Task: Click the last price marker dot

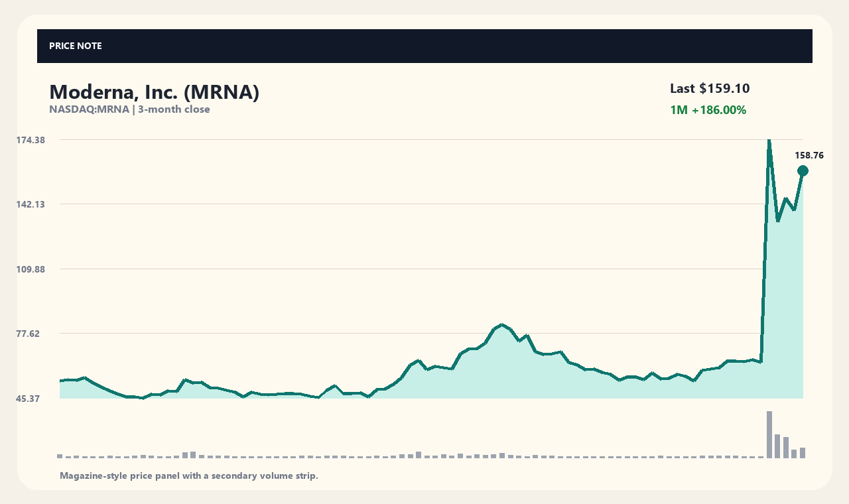Action: [x=803, y=171]
